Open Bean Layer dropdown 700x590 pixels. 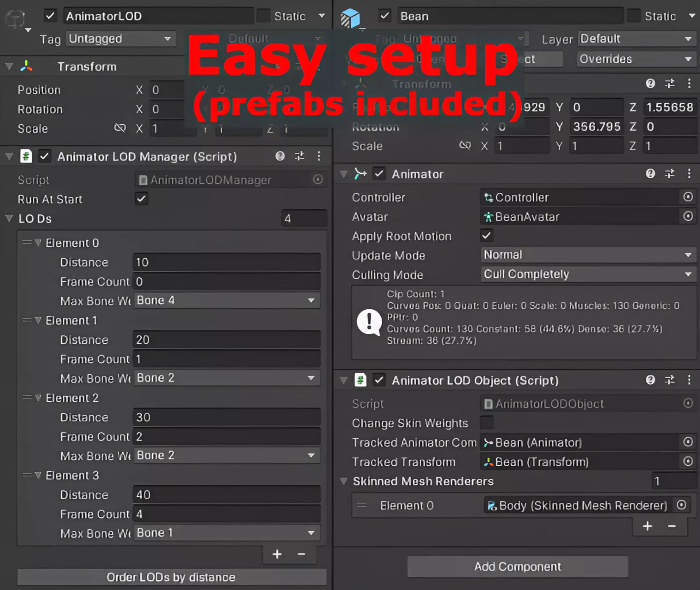click(637, 39)
